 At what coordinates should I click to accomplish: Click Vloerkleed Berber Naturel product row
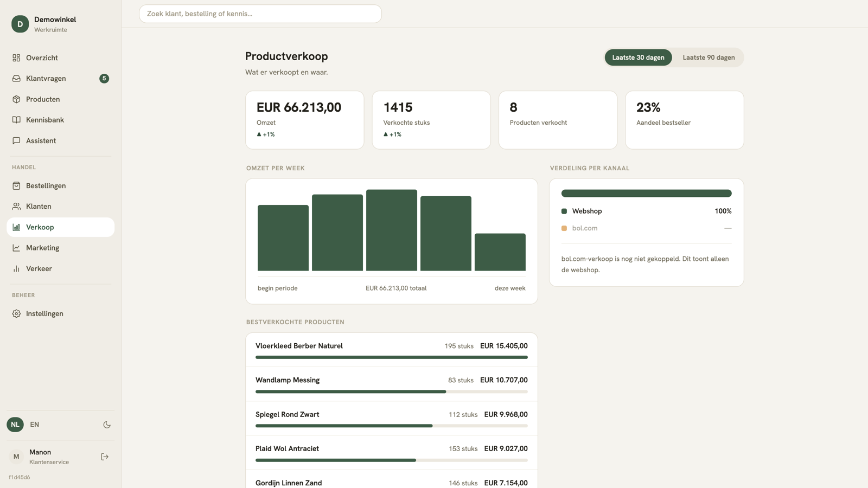click(391, 350)
